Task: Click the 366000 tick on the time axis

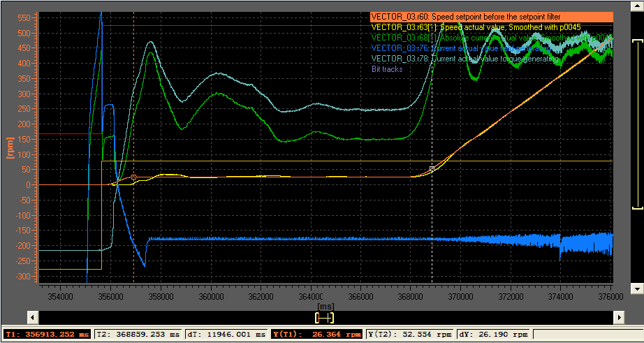Action: click(x=360, y=297)
